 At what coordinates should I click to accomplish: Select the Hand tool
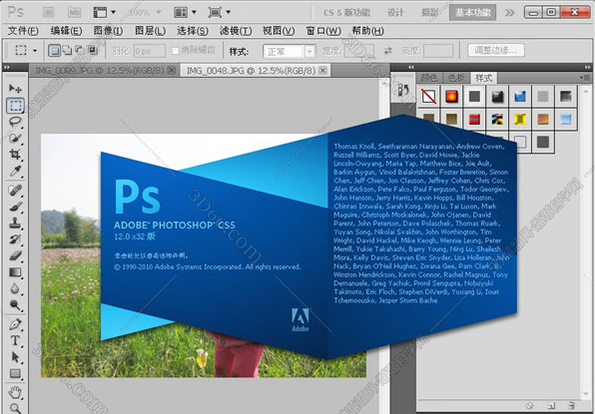(x=15, y=392)
